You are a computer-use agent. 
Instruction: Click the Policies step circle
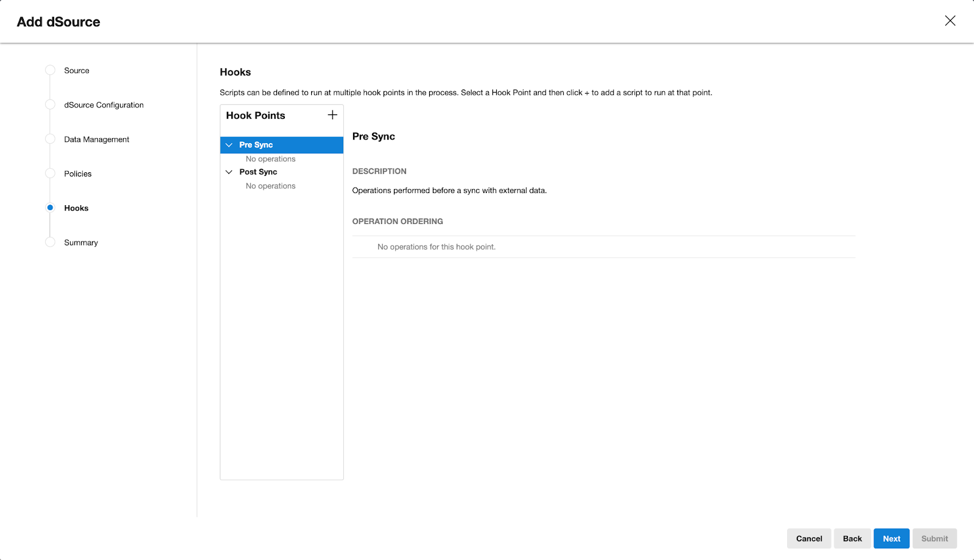(x=51, y=173)
